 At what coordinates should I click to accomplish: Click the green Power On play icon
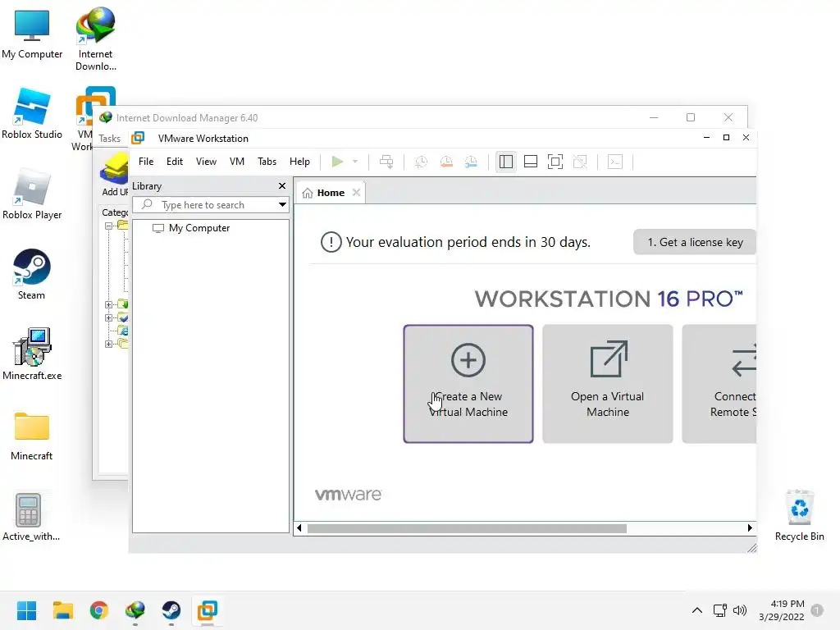337,162
